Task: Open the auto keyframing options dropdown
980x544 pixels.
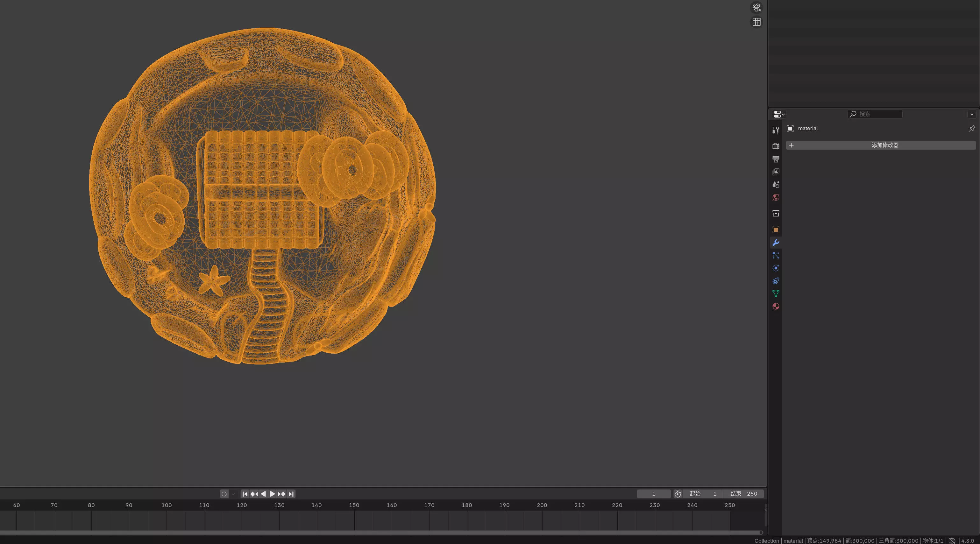Action: pos(233,494)
